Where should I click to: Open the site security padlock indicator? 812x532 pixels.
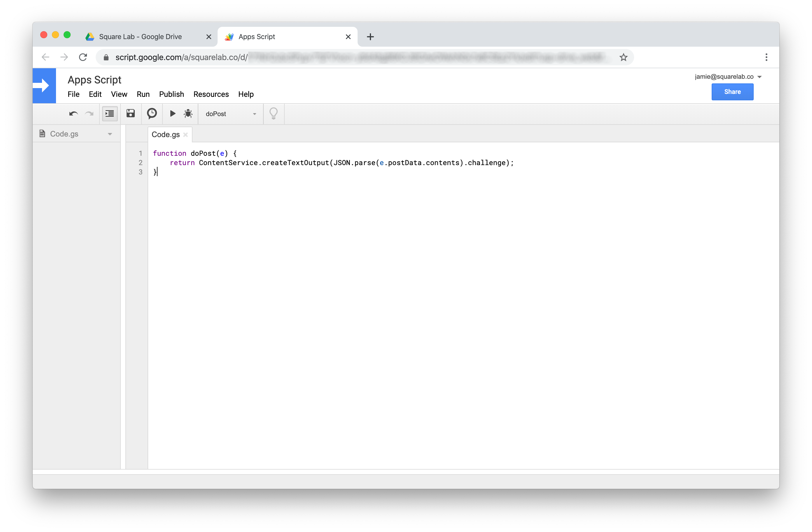[106, 57]
